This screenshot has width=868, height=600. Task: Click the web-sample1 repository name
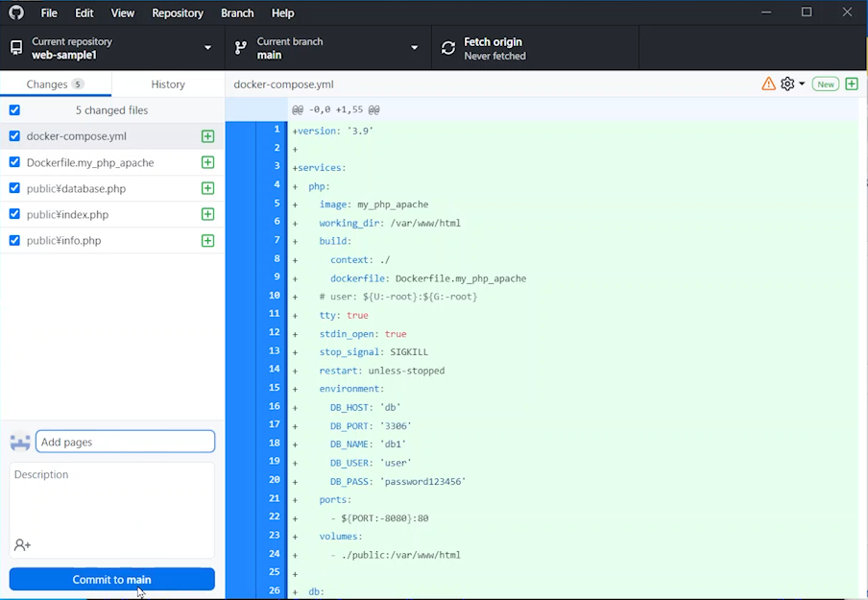pyautogui.click(x=64, y=56)
